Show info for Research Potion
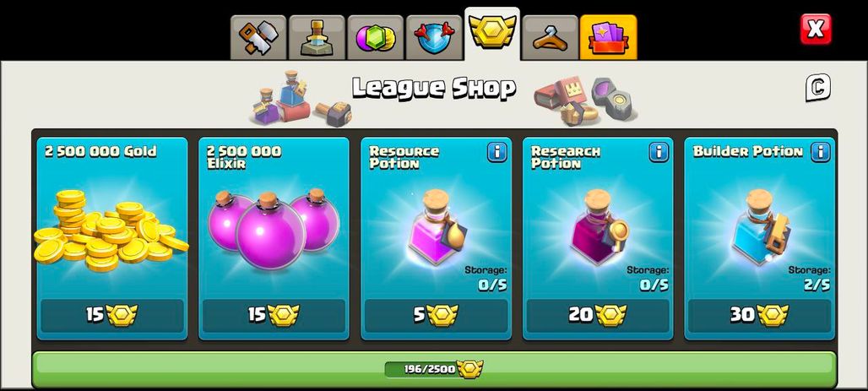 point(659,152)
